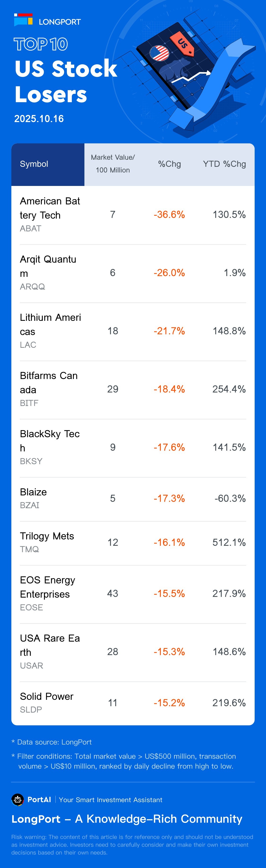Image resolution: width=266 pixels, height=868 pixels.
Task: Click the 2025.10.16 date text
Action: (39, 119)
